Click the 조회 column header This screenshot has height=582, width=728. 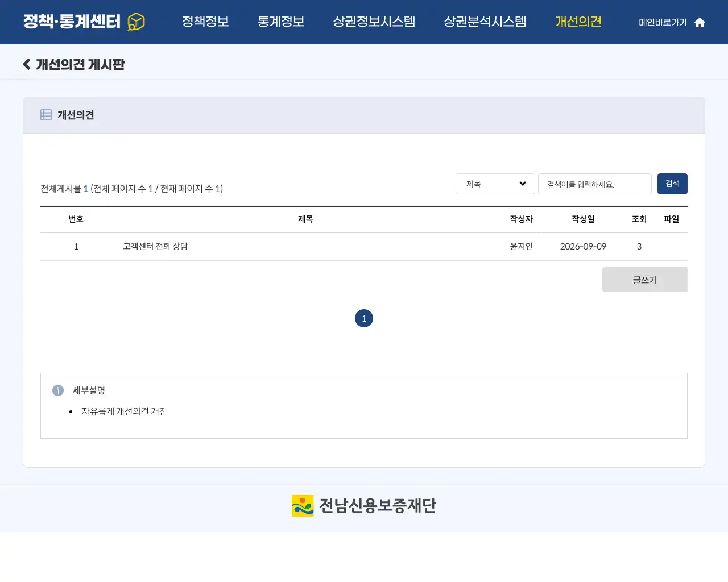point(639,219)
